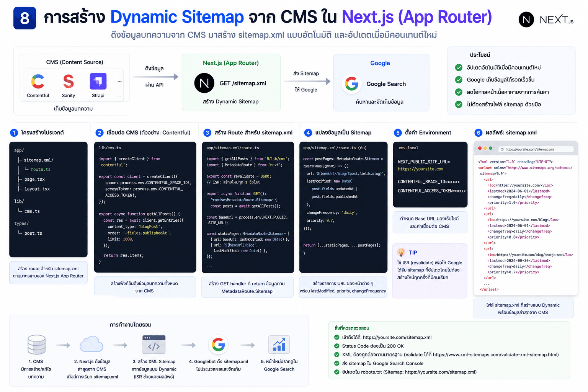Image resolution: width=588 pixels, height=392 pixels.
Task: Click the app/sitemap.xml/route.ts header in panel 3
Action: [233, 148]
